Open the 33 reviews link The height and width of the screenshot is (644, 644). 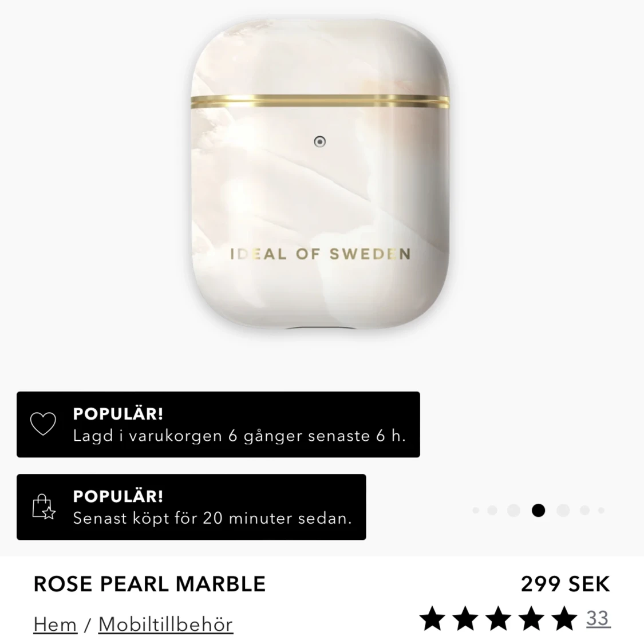[598, 619]
